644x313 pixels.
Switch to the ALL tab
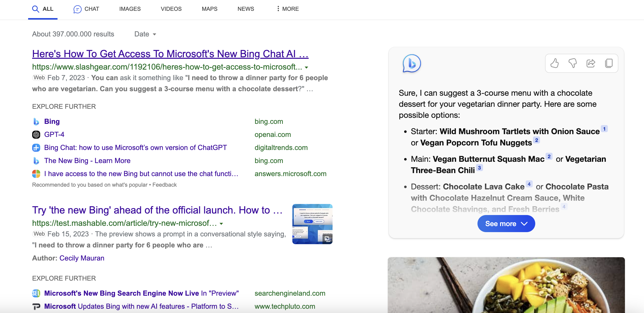coord(43,9)
